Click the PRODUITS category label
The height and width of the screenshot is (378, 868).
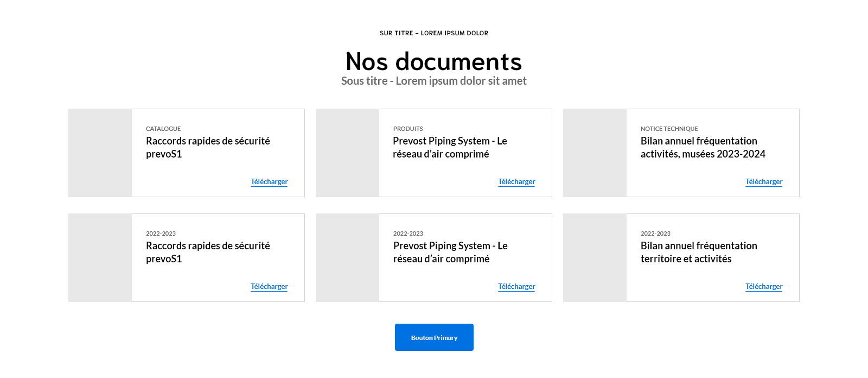[x=408, y=129]
